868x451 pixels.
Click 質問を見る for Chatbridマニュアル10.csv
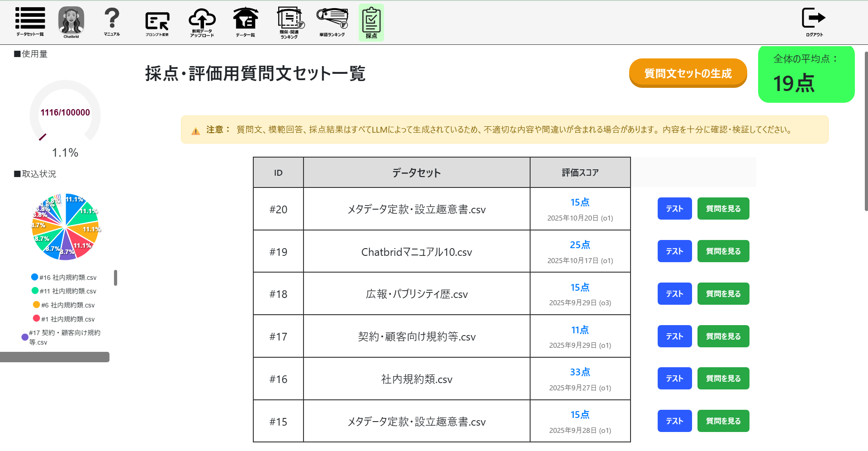coord(723,251)
